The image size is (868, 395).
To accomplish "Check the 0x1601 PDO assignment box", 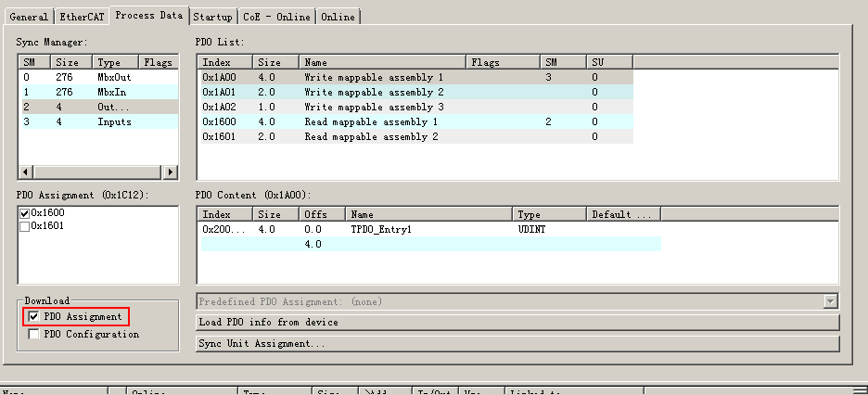I will click(25, 225).
